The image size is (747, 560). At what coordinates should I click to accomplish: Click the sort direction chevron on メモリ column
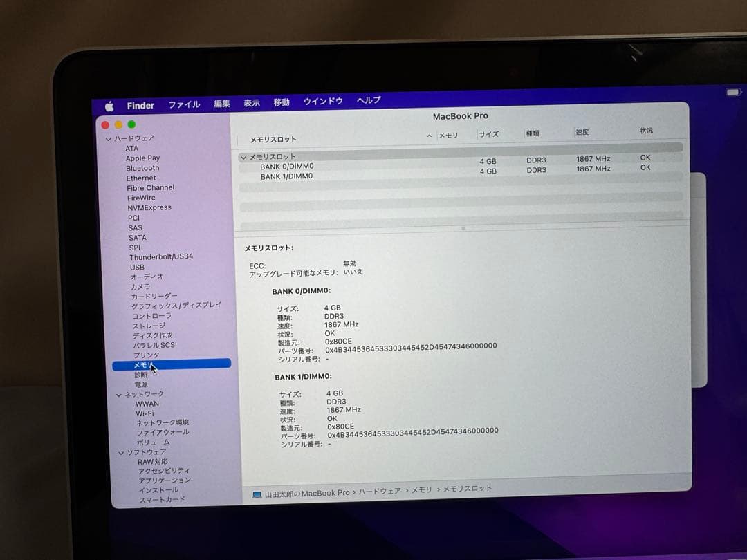pos(429,135)
